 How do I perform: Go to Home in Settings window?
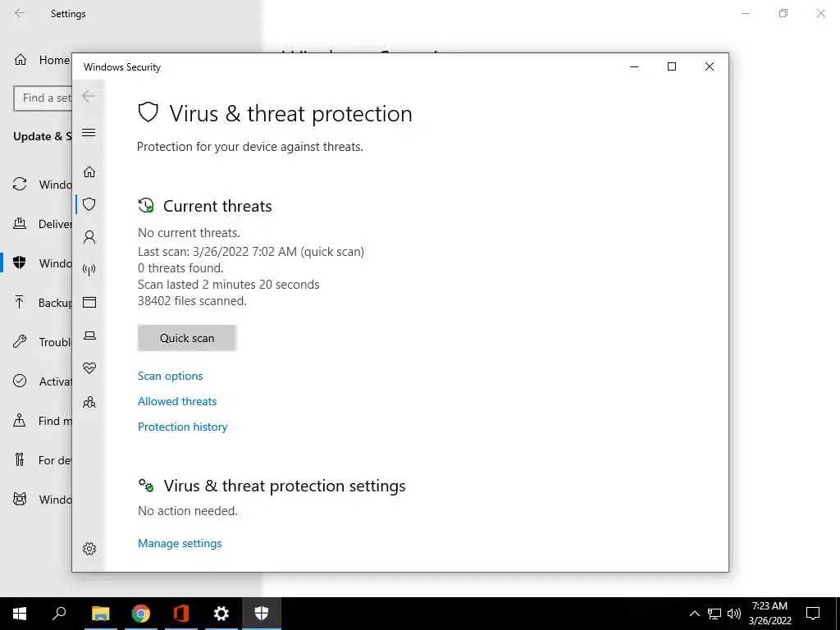pos(42,60)
